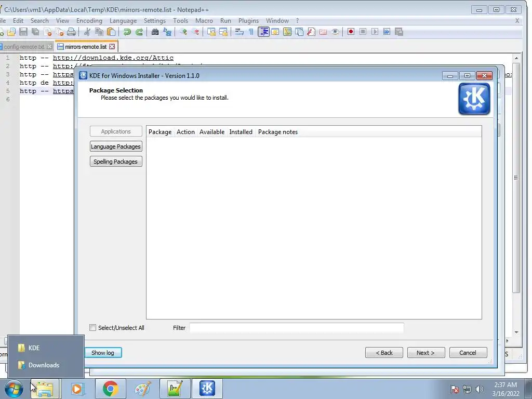
Task: Show all characters pilcrow icon
Action: (x=251, y=32)
